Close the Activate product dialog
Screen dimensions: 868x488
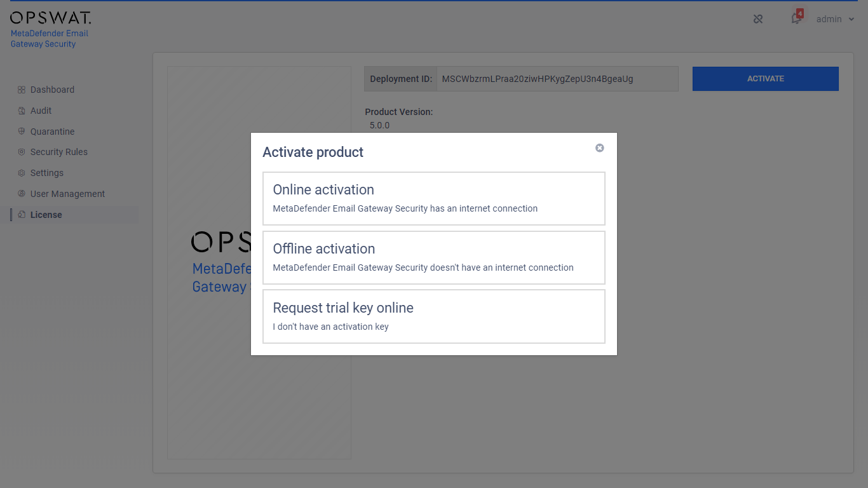pos(599,148)
